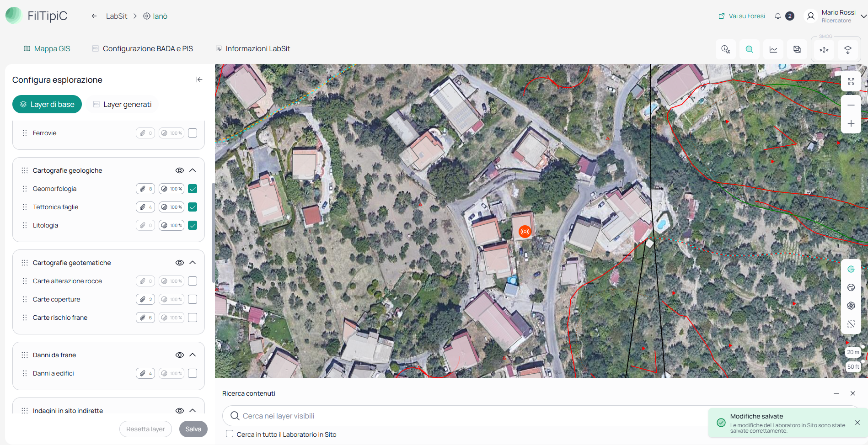Open attachments for Danni a edifici
The height and width of the screenshot is (445, 868).
click(145, 373)
